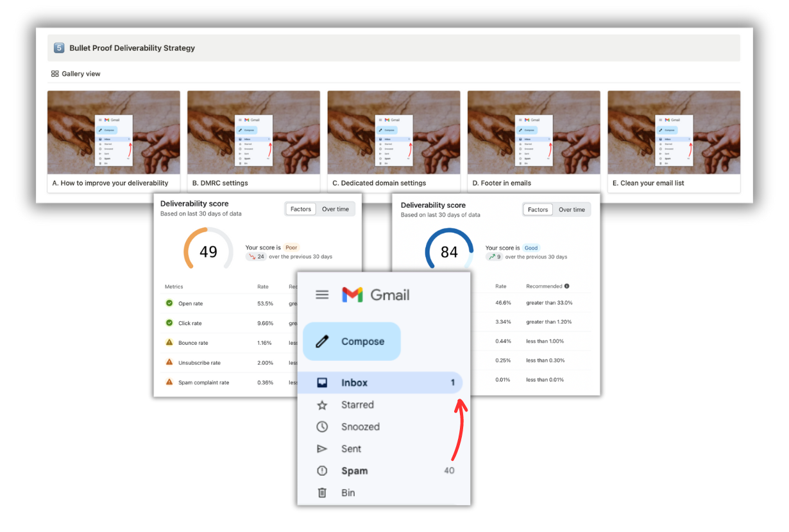This screenshot has height=532, width=789.
Task: Select Factors tab in left score panel
Action: pos(301,209)
